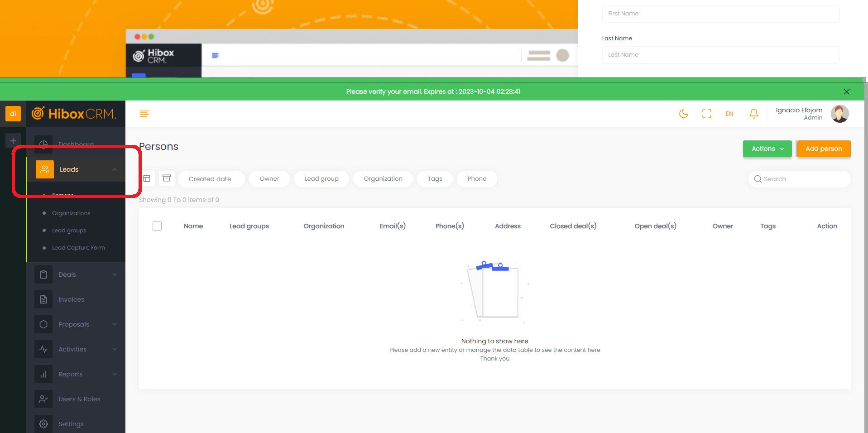Open Organizations under Leads
Image resolution: width=868 pixels, height=433 pixels.
point(71,213)
